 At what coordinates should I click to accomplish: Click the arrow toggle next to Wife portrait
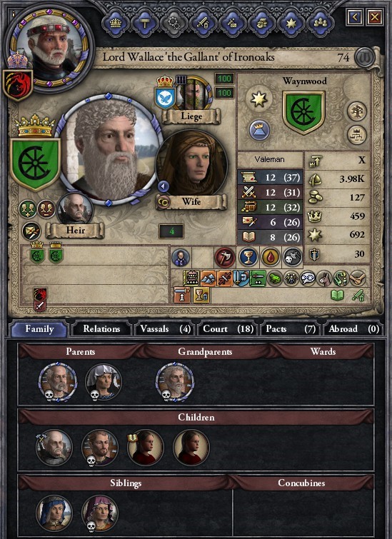[x=164, y=186]
